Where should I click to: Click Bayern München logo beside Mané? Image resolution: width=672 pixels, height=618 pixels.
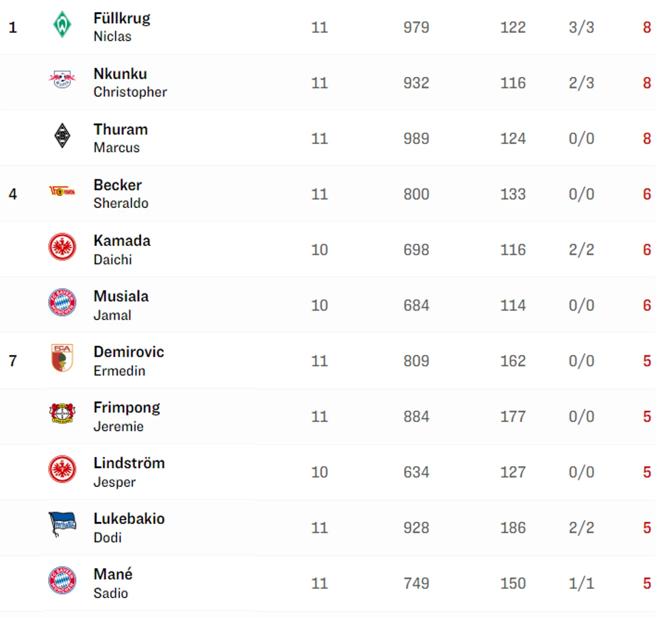pyautogui.click(x=62, y=580)
